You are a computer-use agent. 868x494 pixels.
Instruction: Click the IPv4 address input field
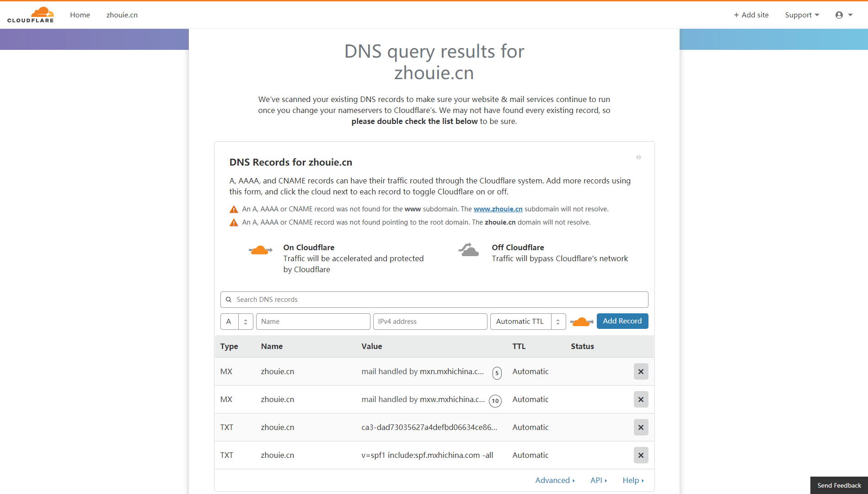point(430,322)
